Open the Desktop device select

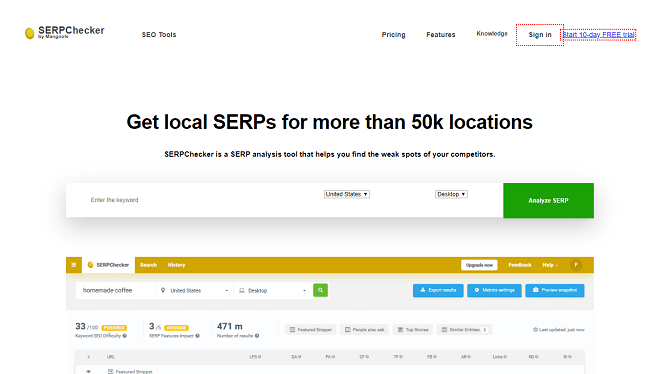pyautogui.click(x=451, y=194)
